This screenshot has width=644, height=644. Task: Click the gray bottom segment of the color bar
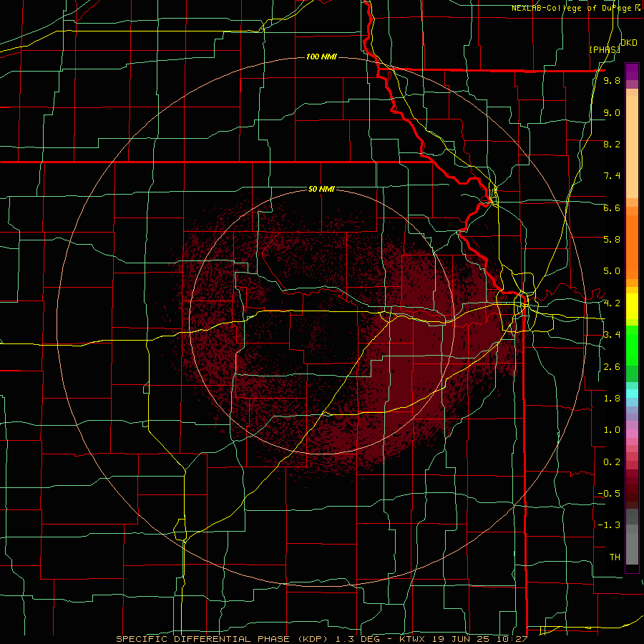pos(632,548)
